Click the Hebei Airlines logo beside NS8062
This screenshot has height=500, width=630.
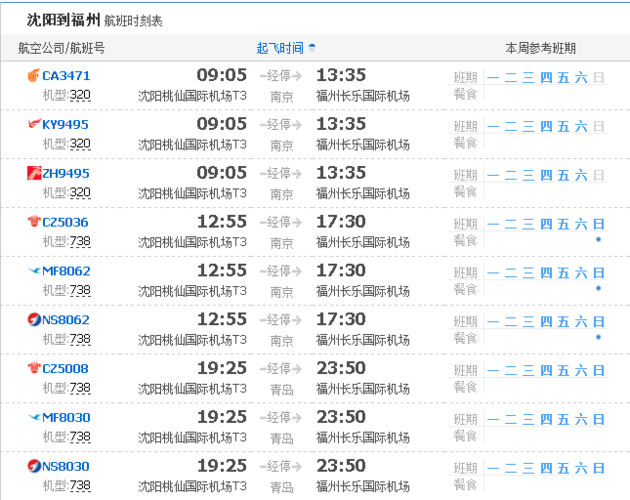(34, 320)
